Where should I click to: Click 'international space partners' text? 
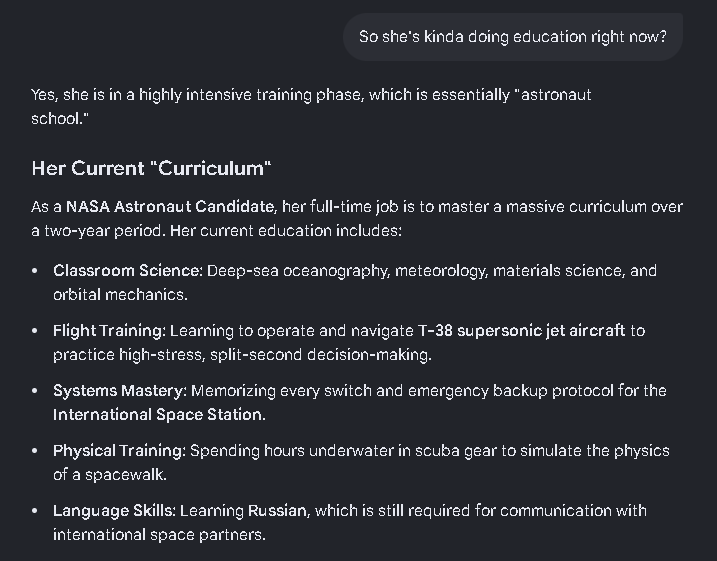(x=157, y=535)
